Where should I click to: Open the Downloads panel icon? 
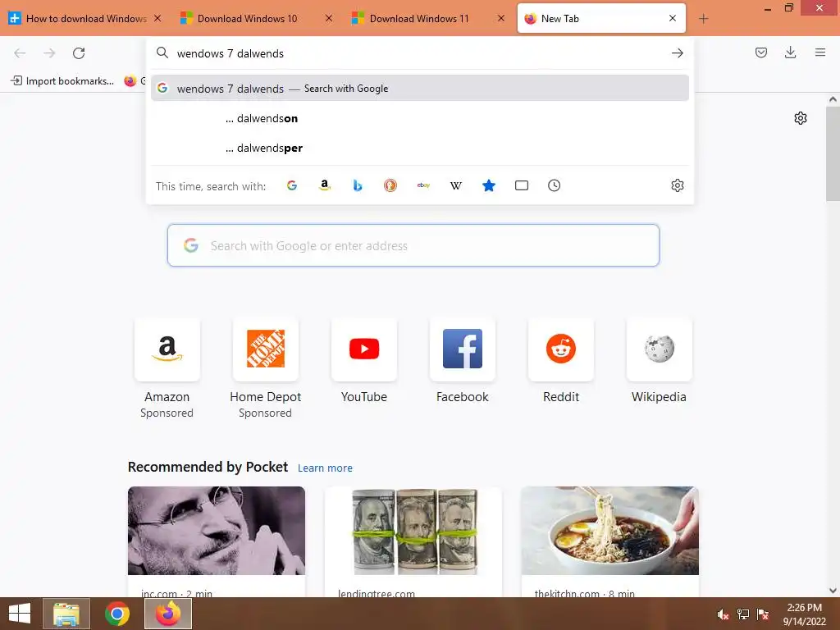(790, 52)
